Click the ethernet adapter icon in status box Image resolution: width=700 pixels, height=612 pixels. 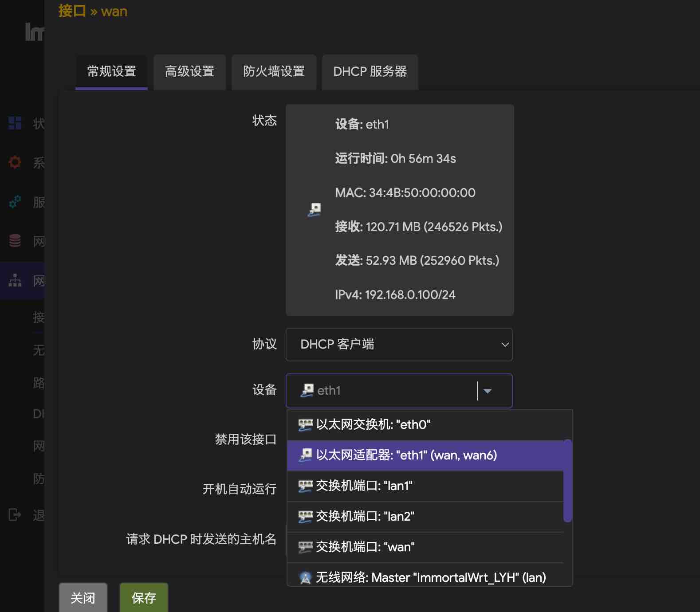(x=314, y=210)
